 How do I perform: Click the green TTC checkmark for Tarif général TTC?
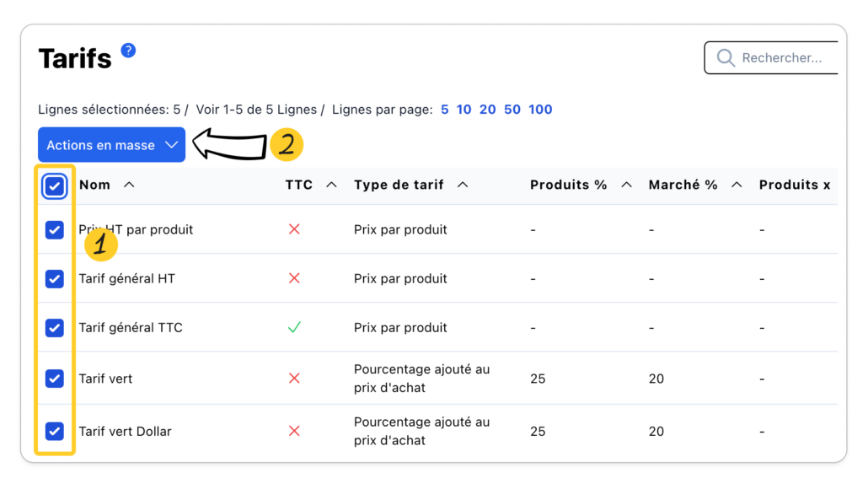pos(294,327)
